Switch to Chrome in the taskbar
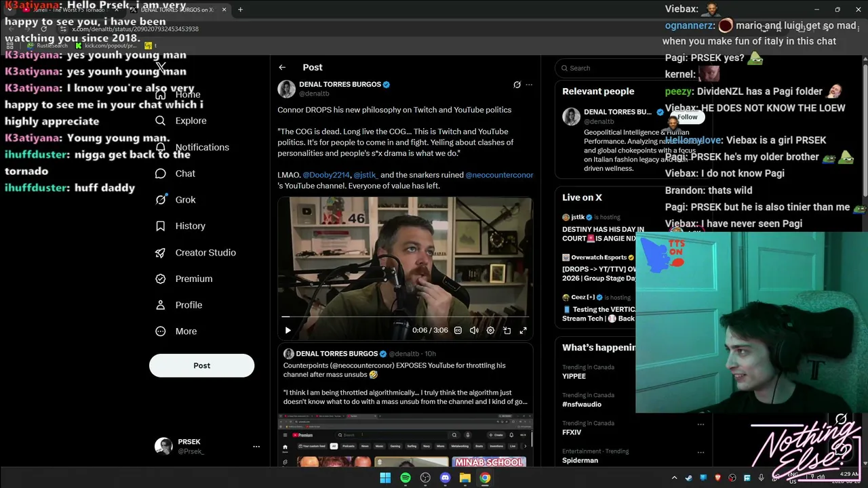Image resolution: width=868 pixels, height=488 pixels. tap(485, 478)
